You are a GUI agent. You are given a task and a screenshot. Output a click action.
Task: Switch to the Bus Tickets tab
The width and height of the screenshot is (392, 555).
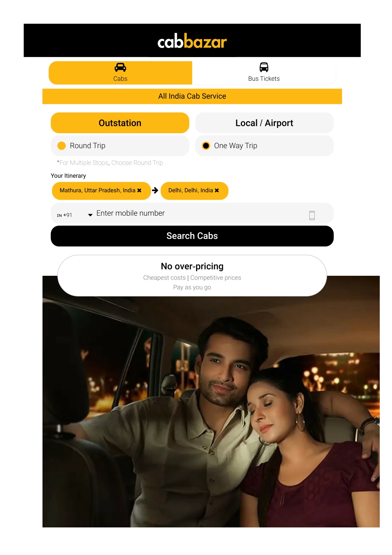264,73
